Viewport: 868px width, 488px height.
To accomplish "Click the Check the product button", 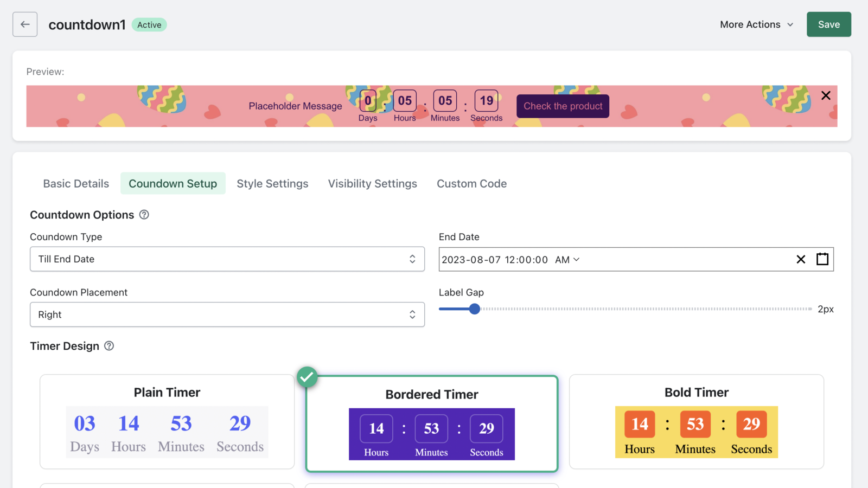I will click(563, 106).
